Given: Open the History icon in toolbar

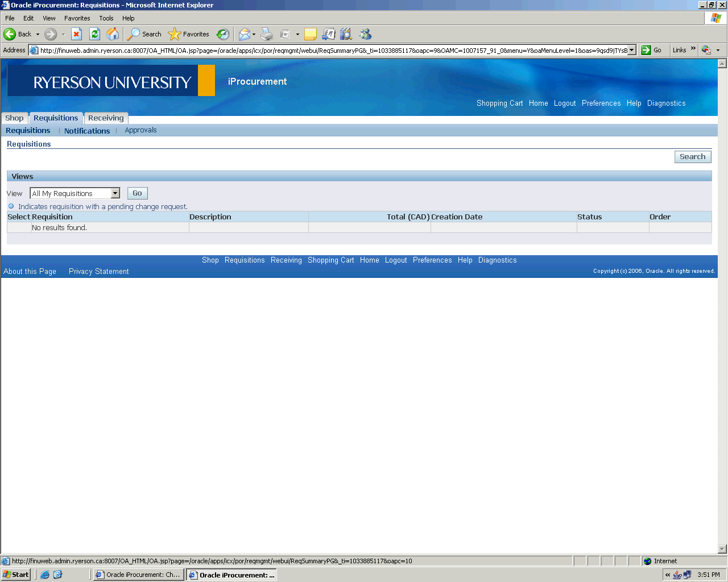Looking at the screenshot, I should pos(223,34).
